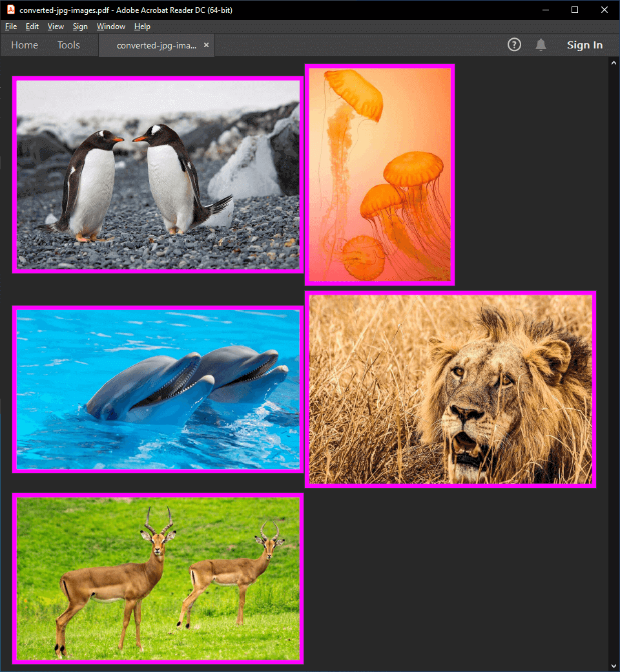
Task: Click the dolphins image
Action: (x=158, y=389)
